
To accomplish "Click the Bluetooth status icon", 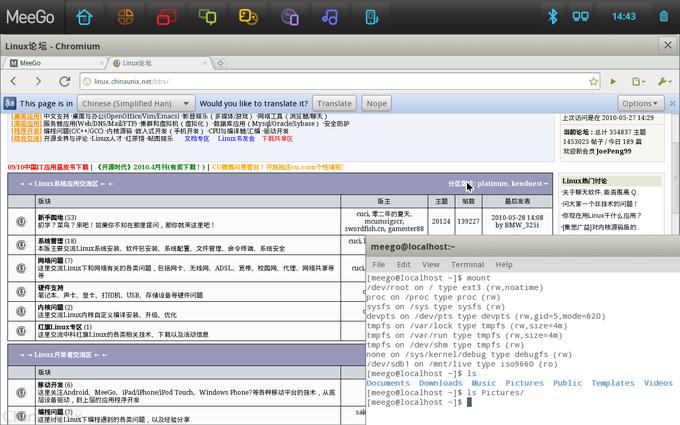I will point(552,16).
